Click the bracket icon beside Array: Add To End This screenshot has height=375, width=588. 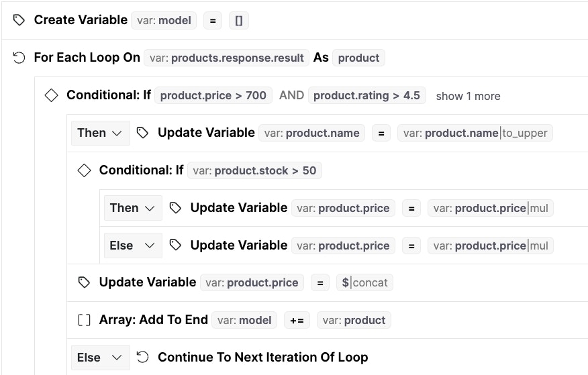click(x=84, y=320)
